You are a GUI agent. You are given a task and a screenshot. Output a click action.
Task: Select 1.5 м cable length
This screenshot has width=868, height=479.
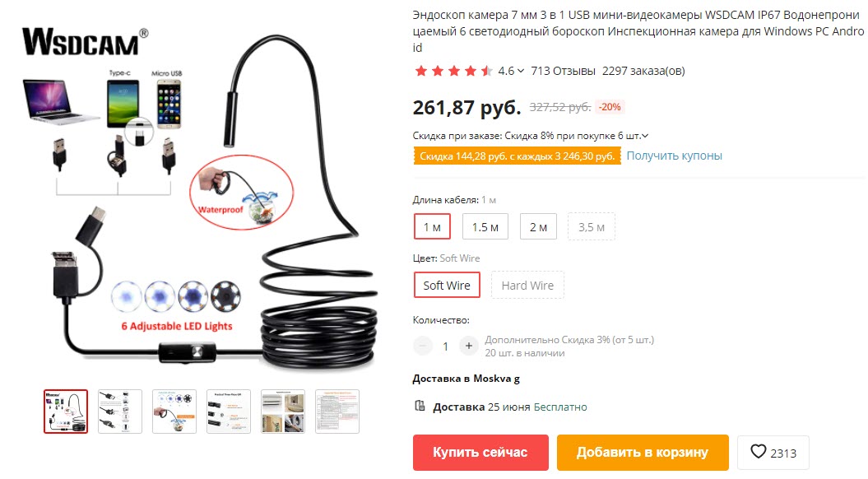tap(485, 226)
